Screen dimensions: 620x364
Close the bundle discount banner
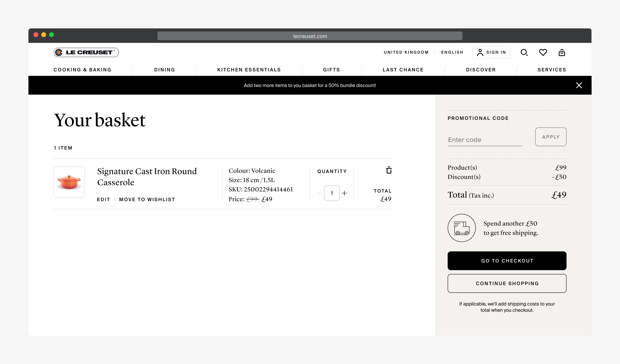(579, 85)
